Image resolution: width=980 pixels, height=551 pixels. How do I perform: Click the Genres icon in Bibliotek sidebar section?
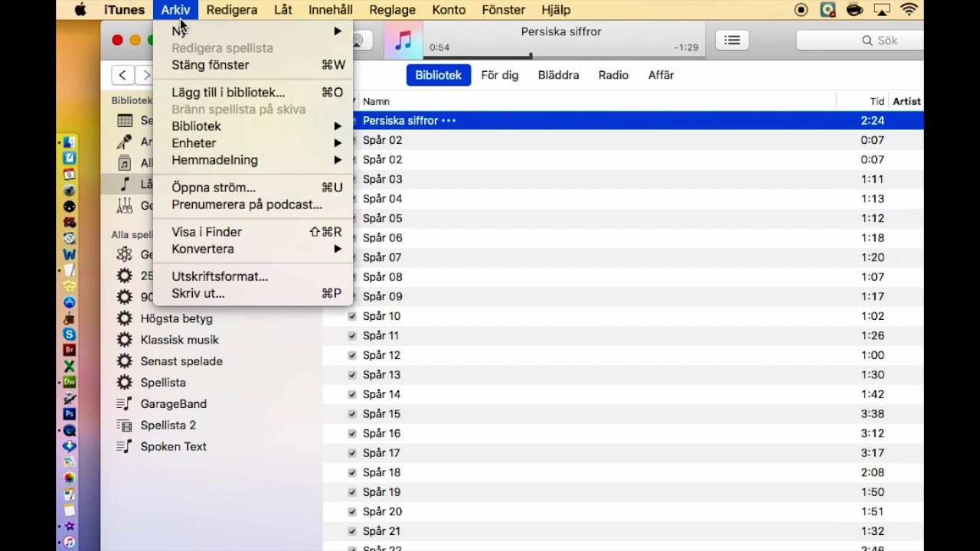point(124,206)
